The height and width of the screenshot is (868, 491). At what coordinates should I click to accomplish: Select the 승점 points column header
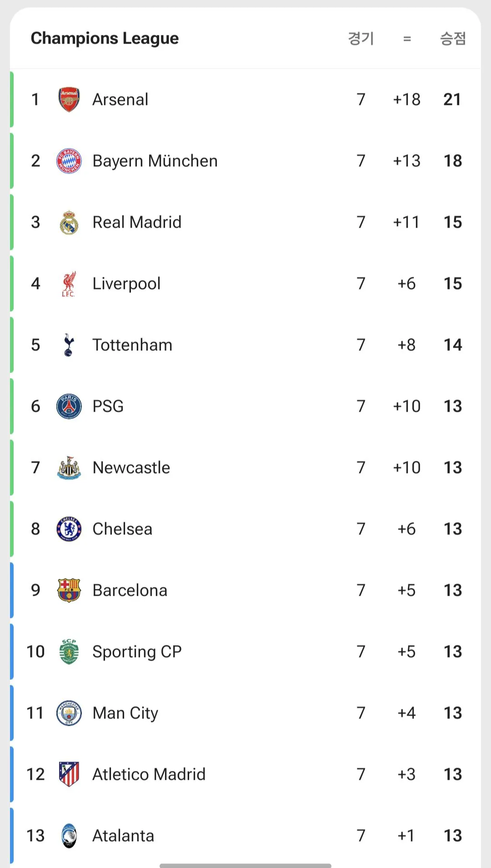[453, 39]
